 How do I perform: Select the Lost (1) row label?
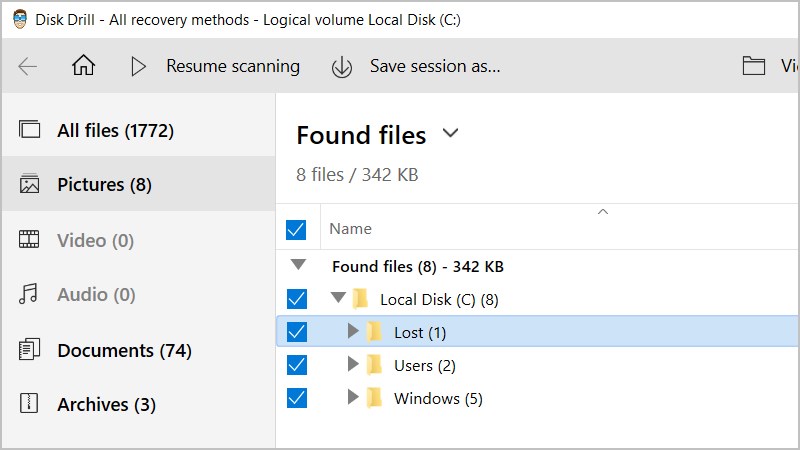coord(420,333)
